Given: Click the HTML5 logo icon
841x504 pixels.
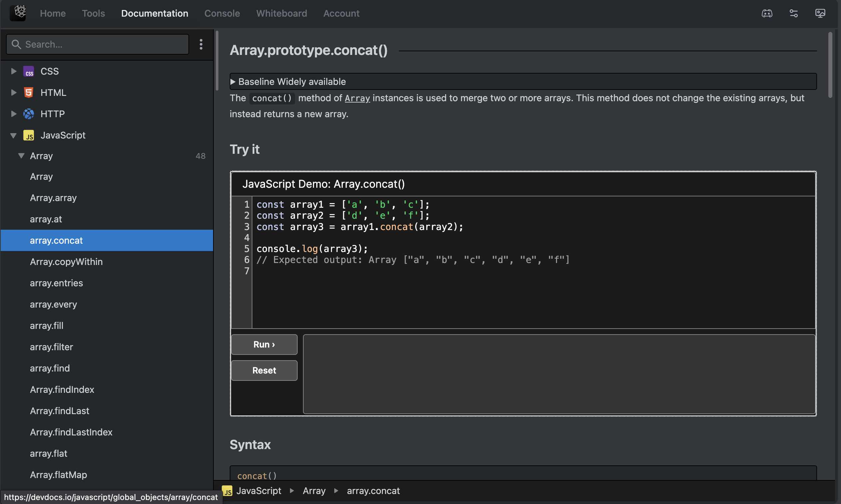Looking at the screenshot, I should 29,92.
